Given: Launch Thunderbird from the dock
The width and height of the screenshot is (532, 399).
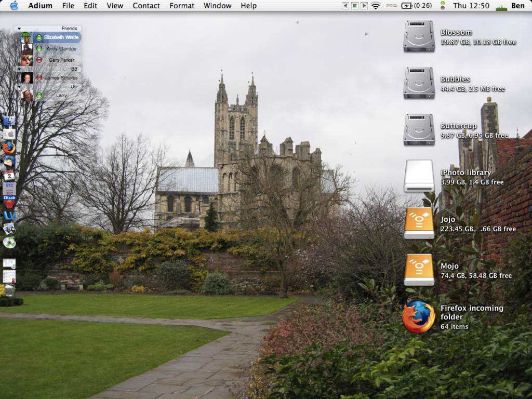Looking at the screenshot, I should (9, 162).
